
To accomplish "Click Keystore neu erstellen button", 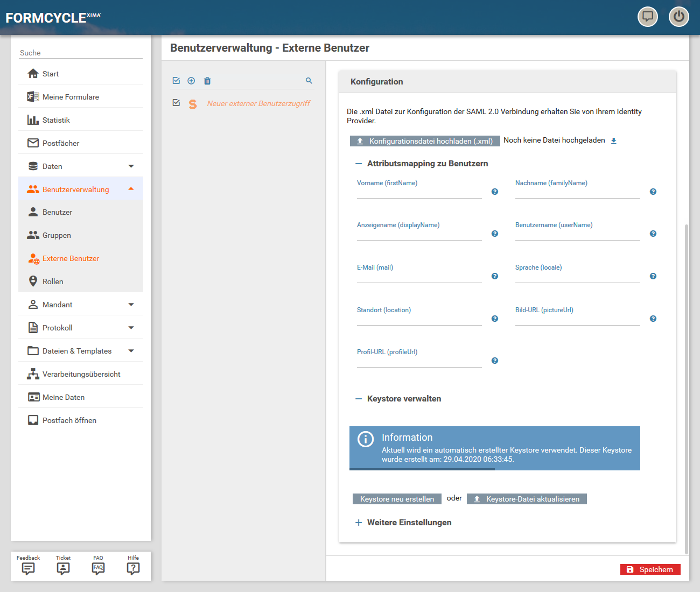I will pos(397,499).
